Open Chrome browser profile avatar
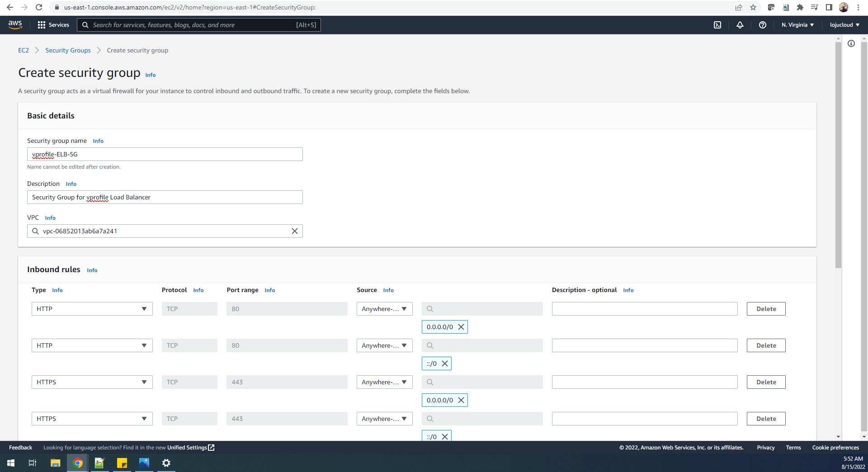Viewport: 868px width, 472px height. 844,7
